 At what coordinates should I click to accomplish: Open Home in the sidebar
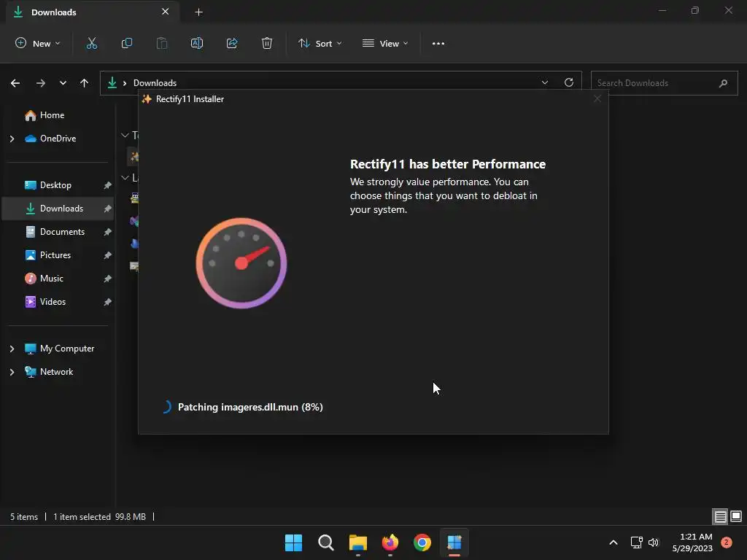[52, 115]
